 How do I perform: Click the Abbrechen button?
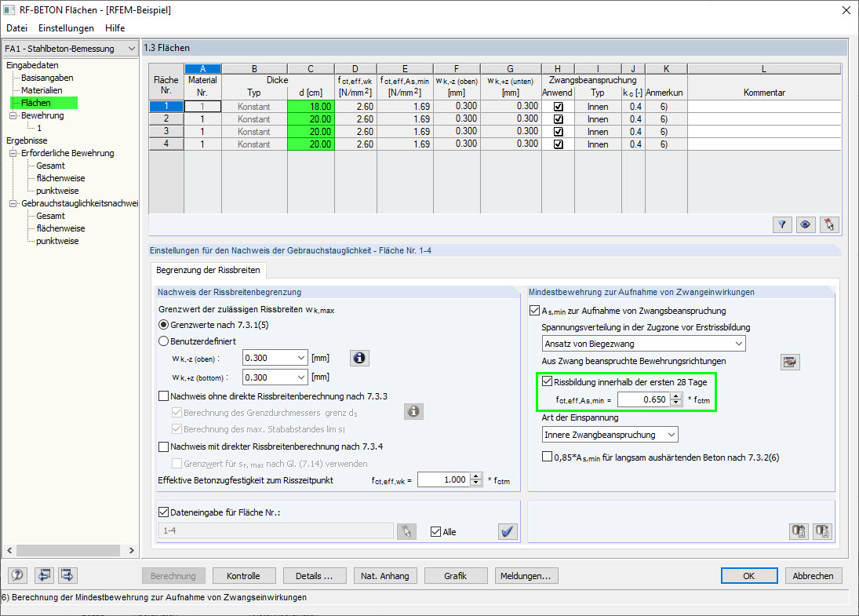coord(813,575)
